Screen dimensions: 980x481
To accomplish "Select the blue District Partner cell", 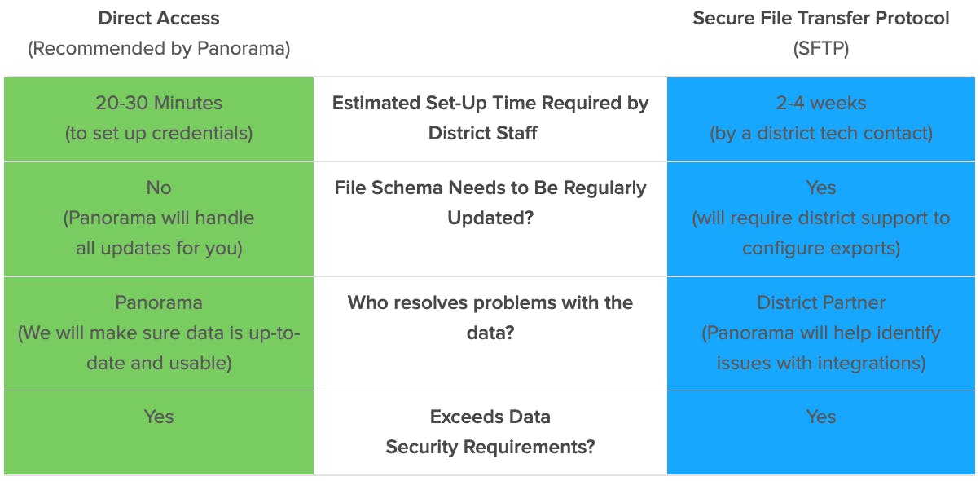I will pyautogui.click(x=821, y=333).
